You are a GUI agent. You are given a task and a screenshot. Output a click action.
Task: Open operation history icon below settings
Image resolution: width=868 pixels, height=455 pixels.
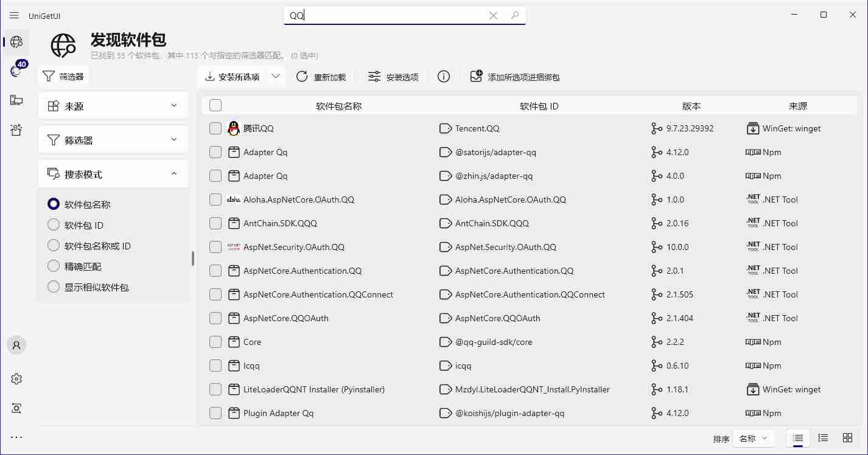point(16,408)
